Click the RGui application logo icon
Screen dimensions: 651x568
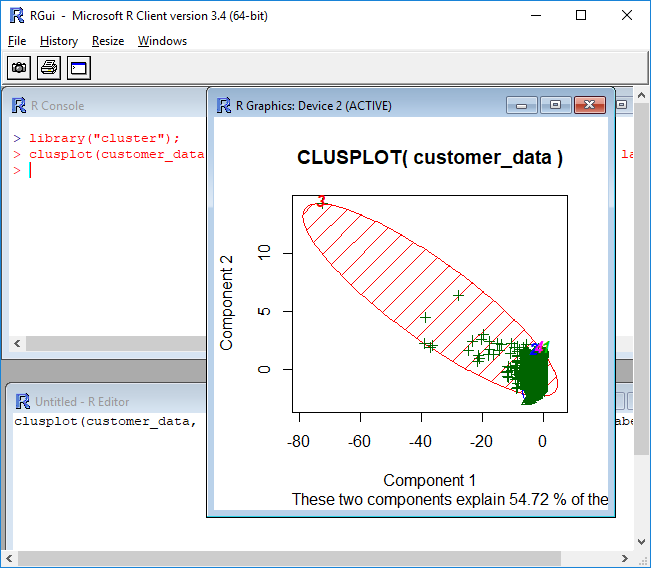(x=17, y=15)
